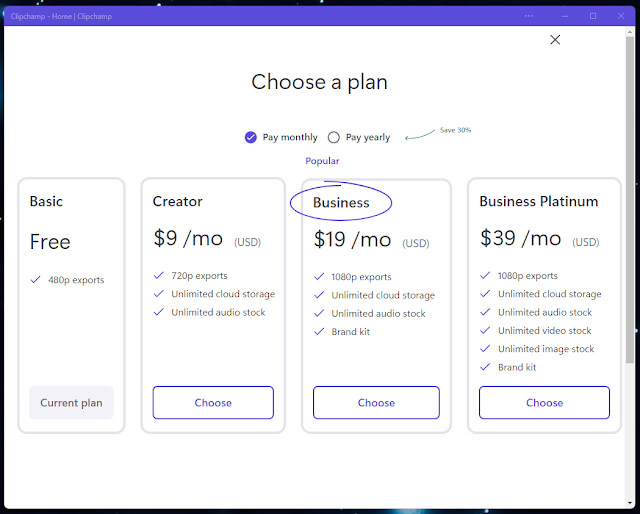This screenshot has width=640, height=514.
Task: Click the circled Business plan title
Action: tap(341, 202)
